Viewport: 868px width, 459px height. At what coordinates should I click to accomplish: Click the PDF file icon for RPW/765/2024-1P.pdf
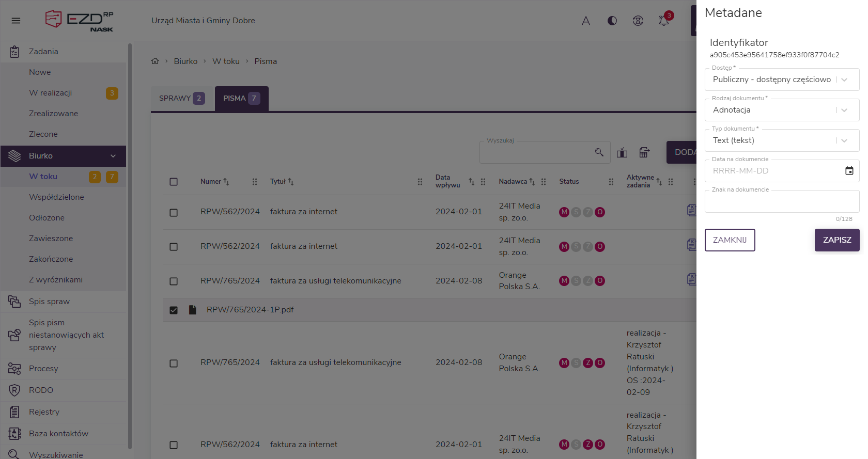coord(193,310)
